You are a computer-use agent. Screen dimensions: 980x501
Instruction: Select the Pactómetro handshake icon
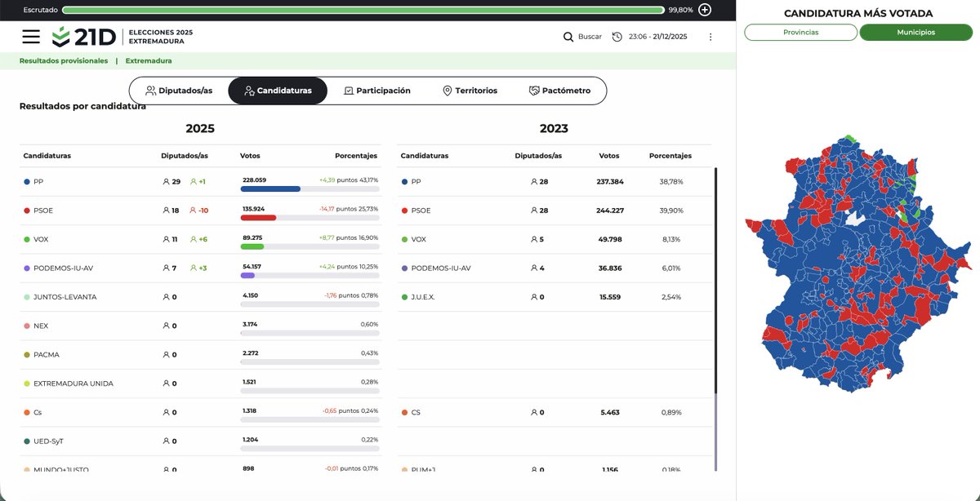(533, 91)
